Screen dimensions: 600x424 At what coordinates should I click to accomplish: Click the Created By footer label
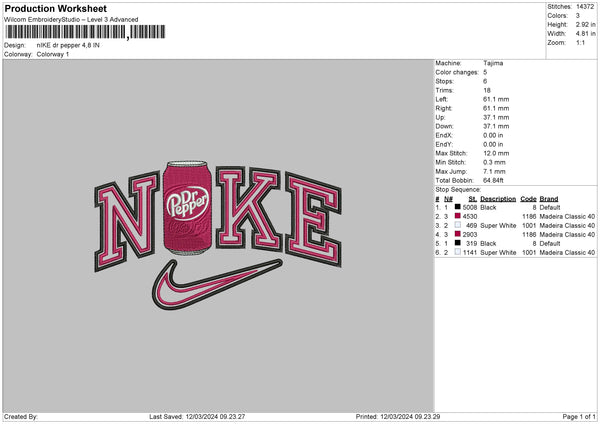21,417
